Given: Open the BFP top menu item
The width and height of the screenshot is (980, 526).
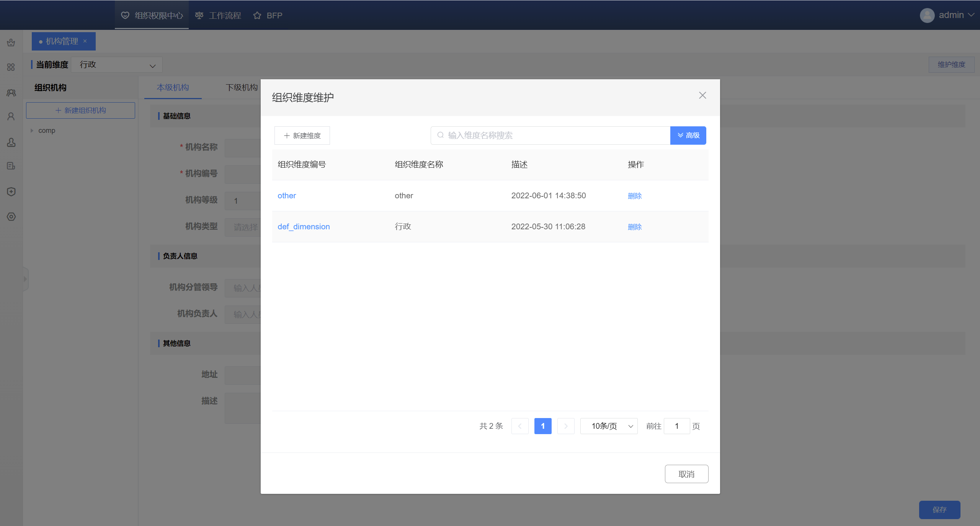Looking at the screenshot, I should (268, 15).
